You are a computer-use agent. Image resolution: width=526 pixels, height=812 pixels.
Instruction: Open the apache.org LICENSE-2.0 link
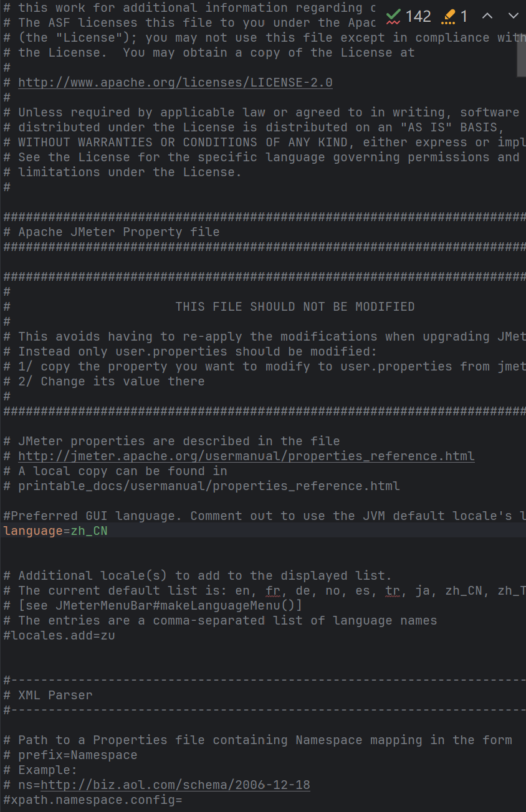175,82
